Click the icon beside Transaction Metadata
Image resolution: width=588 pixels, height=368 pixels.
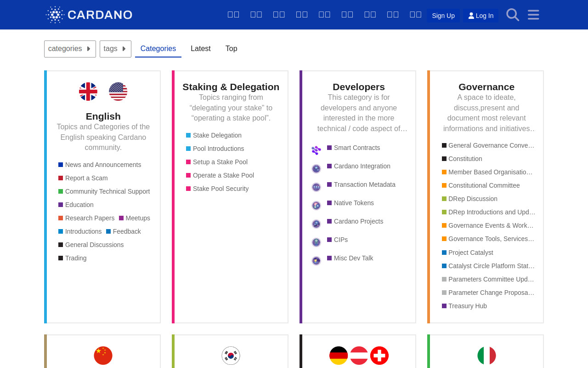pos(316,187)
